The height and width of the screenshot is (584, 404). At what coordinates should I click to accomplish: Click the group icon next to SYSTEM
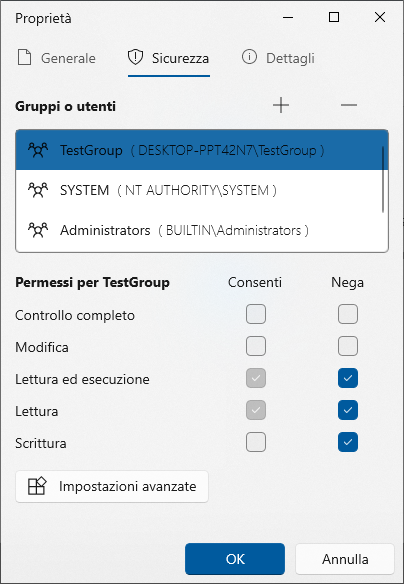38,190
